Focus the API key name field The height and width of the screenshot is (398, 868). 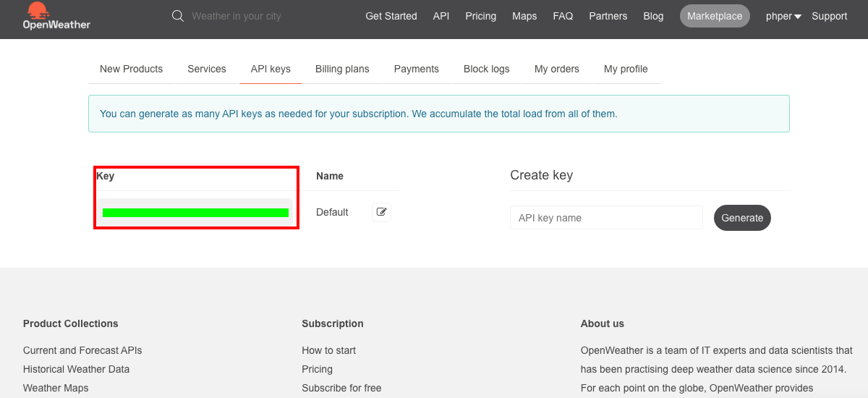606,218
